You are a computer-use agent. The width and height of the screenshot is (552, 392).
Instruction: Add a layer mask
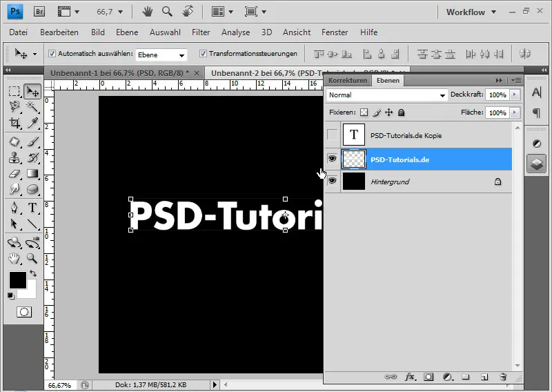coord(428,378)
